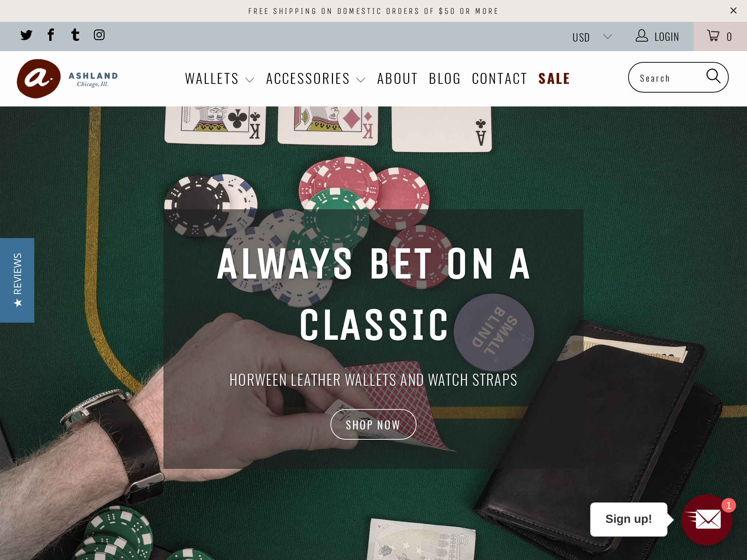Click the Shop Now button
This screenshot has height=560, width=747.
(373, 425)
